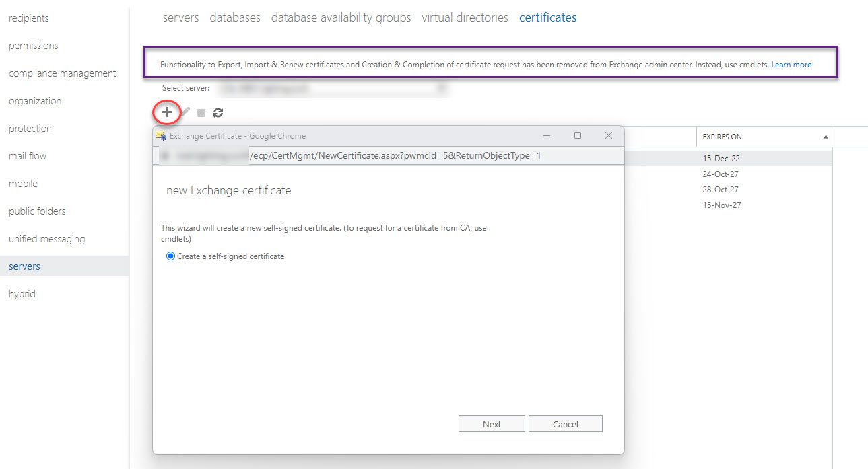Open the mobile section
Viewport: 868px width, 469px height.
pos(23,184)
